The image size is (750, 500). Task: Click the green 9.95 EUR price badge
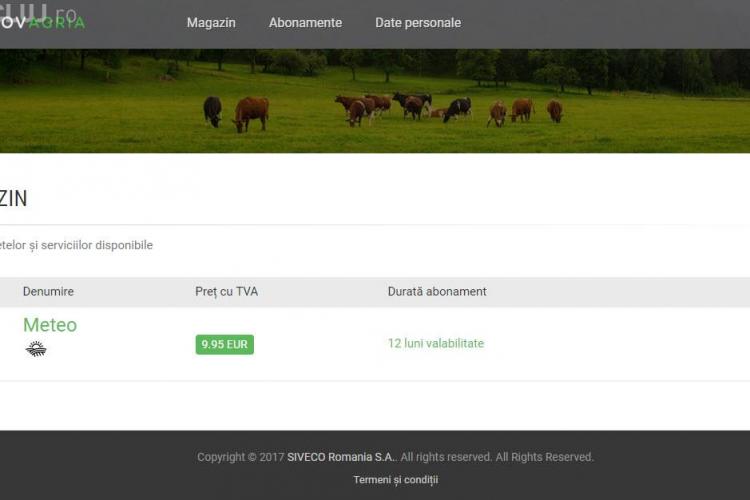coord(224,344)
